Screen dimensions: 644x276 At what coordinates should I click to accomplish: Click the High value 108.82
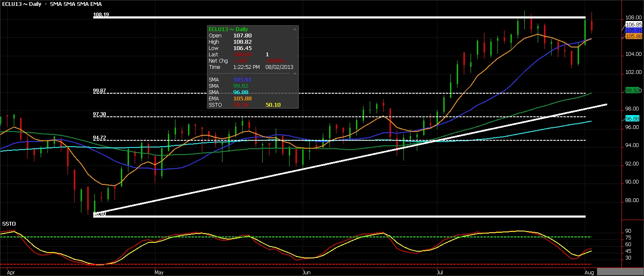[x=242, y=42]
